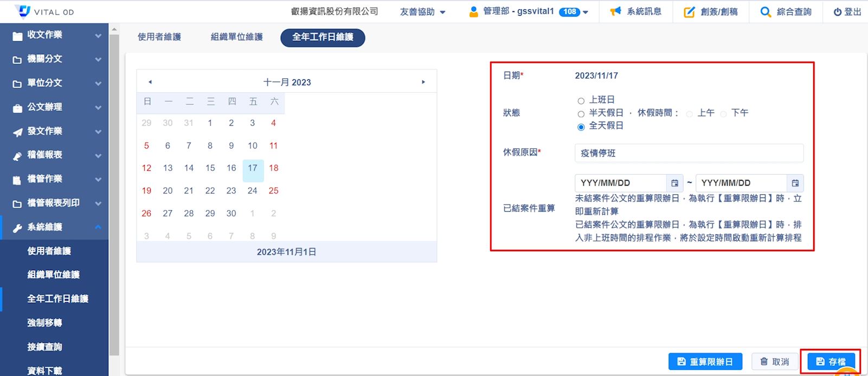Select the 全天假日 radio button
This screenshot has height=376, width=868.
[581, 127]
